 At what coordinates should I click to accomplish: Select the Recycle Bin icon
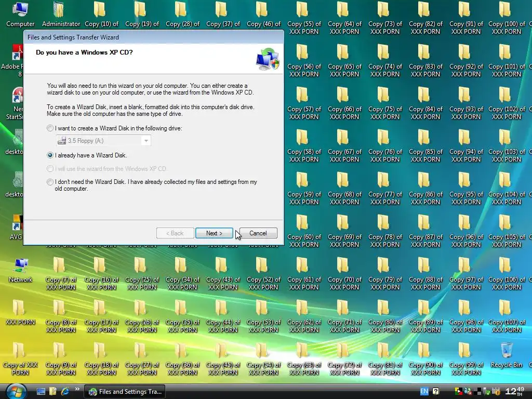coord(506,355)
